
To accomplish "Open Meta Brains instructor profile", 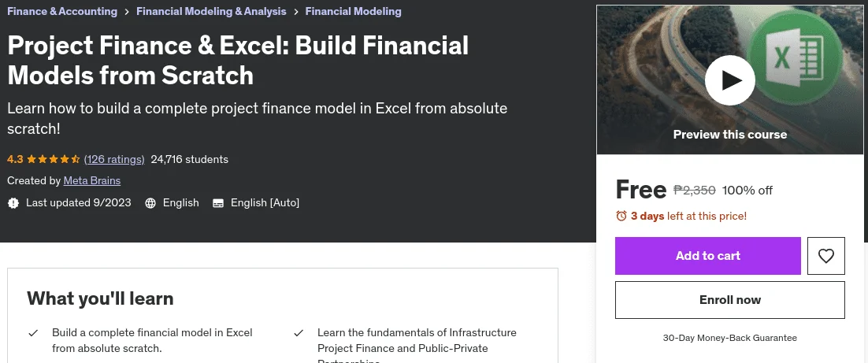I will point(92,180).
